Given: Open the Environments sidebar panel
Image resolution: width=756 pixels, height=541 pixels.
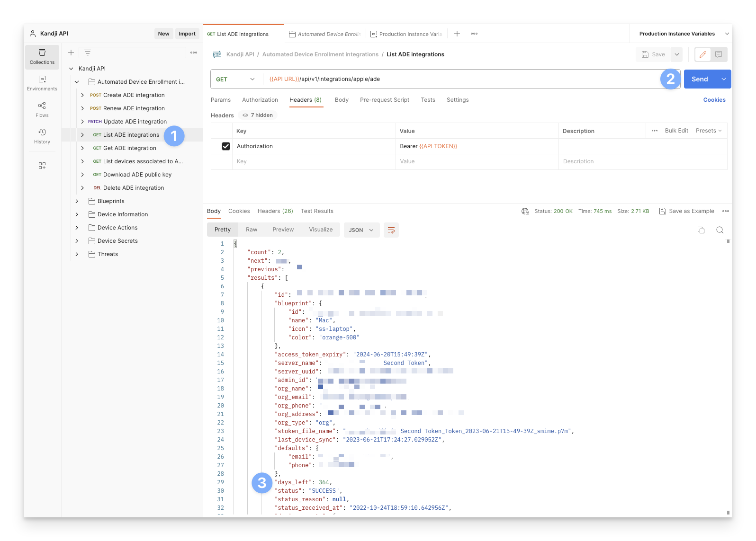Looking at the screenshot, I should (42, 83).
